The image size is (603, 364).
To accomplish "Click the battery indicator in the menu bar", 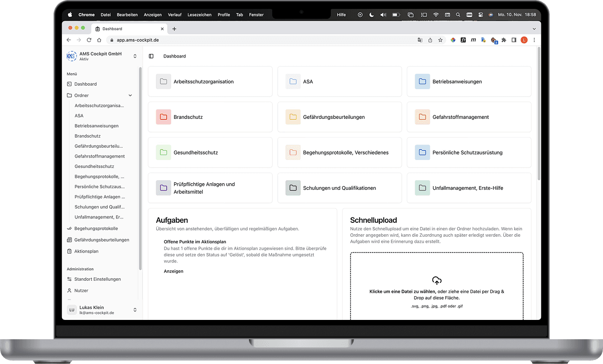I will coord(395,14).
